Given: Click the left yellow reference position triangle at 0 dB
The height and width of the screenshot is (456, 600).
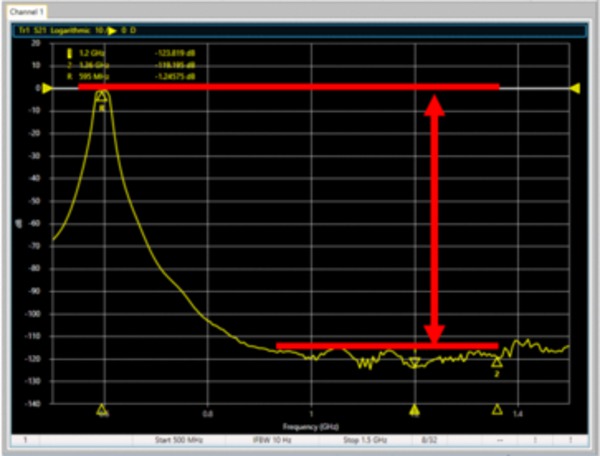Looking at the screenshot, I should click(46, 88).
